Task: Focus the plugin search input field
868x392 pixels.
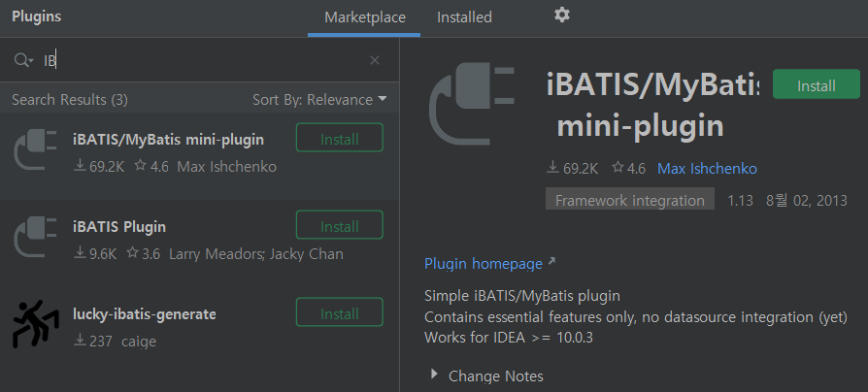Action: pos(199,60)
